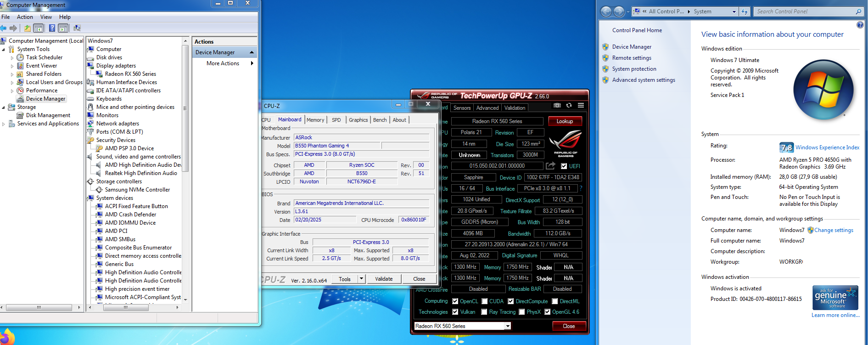The height and width of the screenshot is (345, 868).
Task: Switch to the Memory tab in CPU-Z
Action: point(315,120)
